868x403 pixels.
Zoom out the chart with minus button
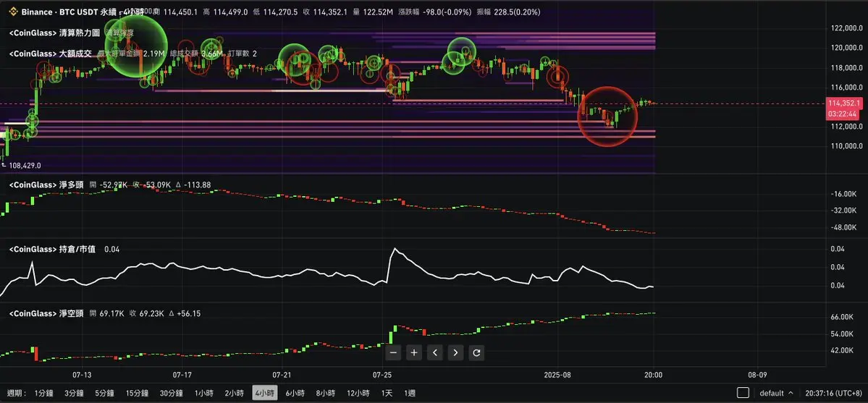click(x=394, y=352)
